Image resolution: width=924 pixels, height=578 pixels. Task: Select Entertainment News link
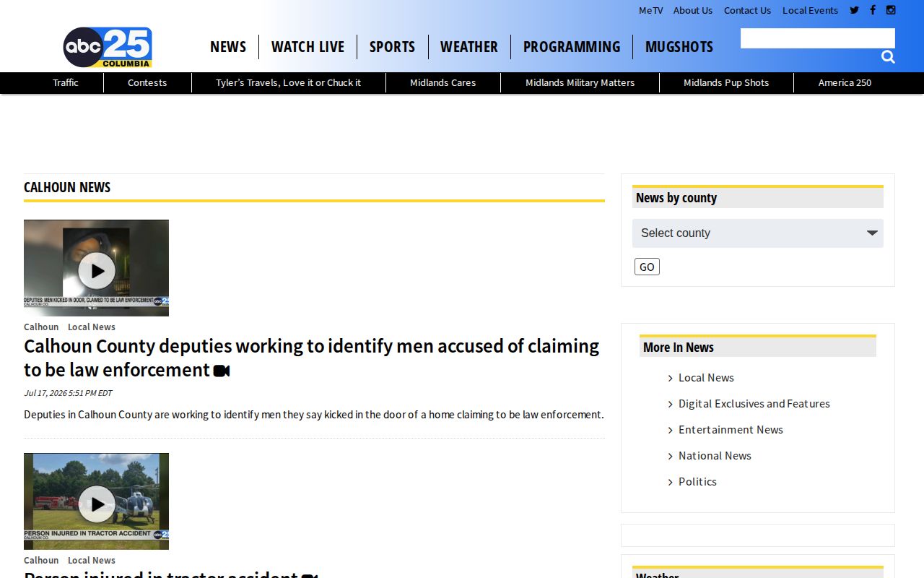tap(731, 430)
